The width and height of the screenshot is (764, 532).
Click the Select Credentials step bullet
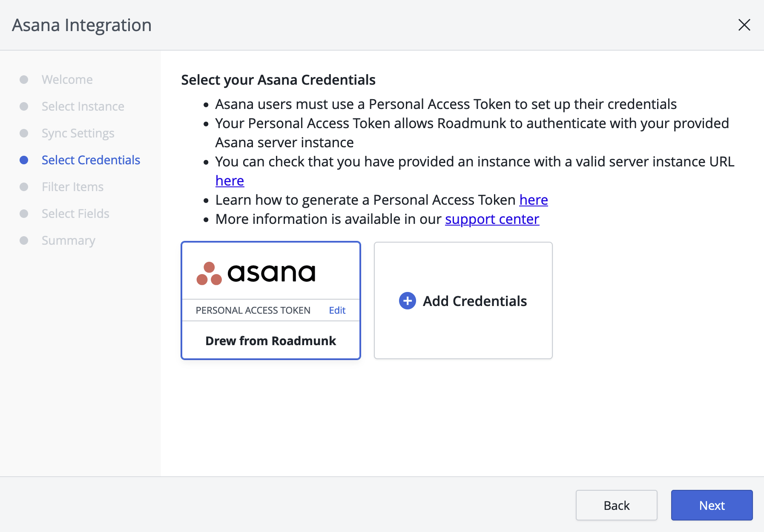(24, 160)
